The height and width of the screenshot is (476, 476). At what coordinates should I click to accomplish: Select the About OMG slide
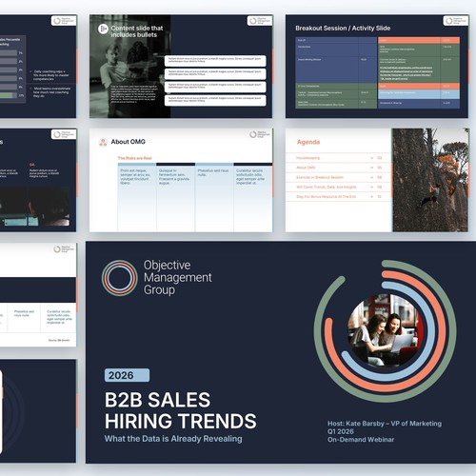(181, 180)
